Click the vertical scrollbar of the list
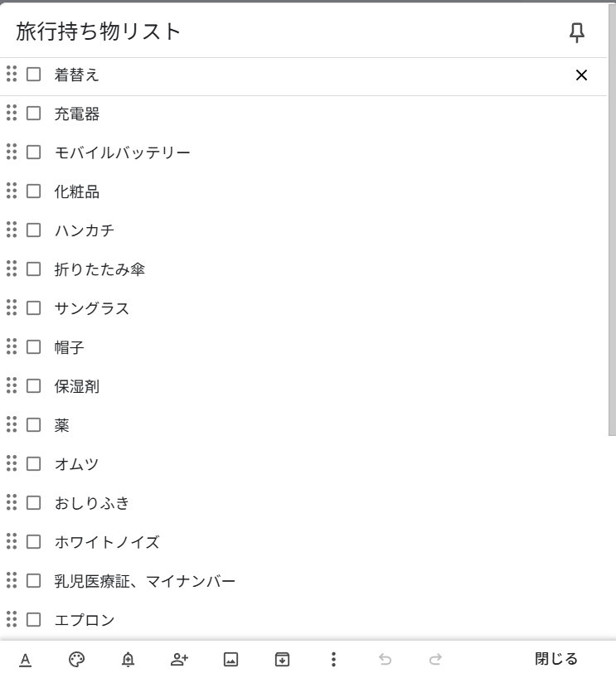The width and height of the screenshot is (616, 678). point(612,220)
